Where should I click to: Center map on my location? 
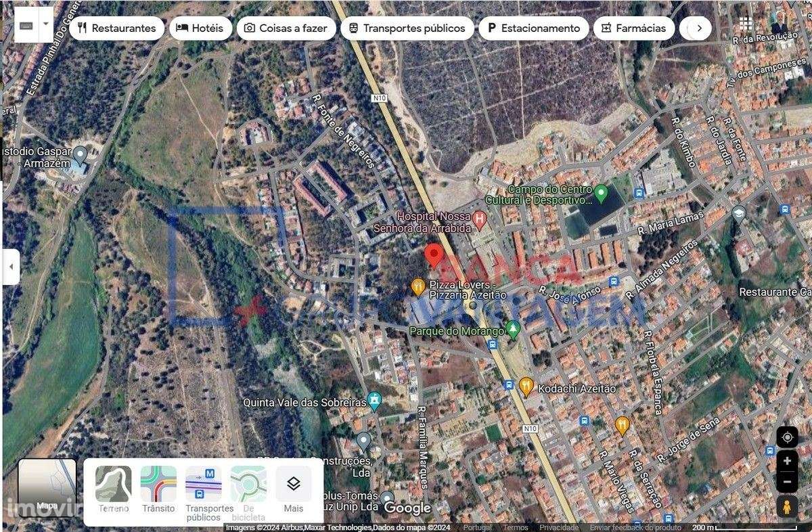tap(787, 437)
